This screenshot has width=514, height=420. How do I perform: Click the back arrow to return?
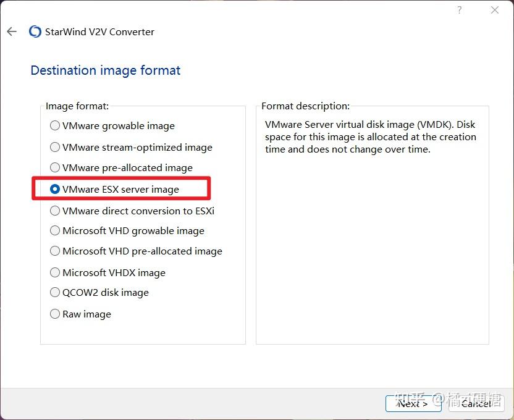(x=11, y=31)
